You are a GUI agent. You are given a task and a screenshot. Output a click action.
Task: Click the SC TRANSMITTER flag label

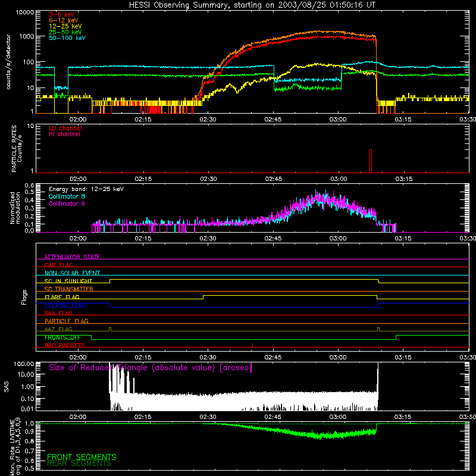click(x=69, y=289)
